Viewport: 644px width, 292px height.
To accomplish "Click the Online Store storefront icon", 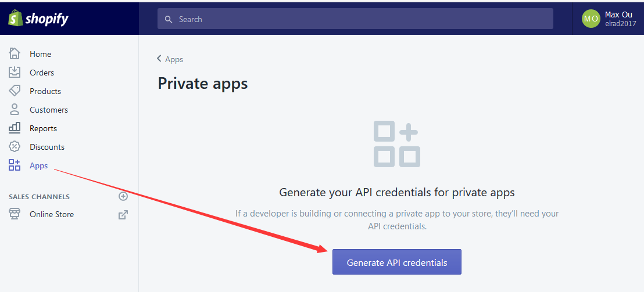I will pos(15,214).
